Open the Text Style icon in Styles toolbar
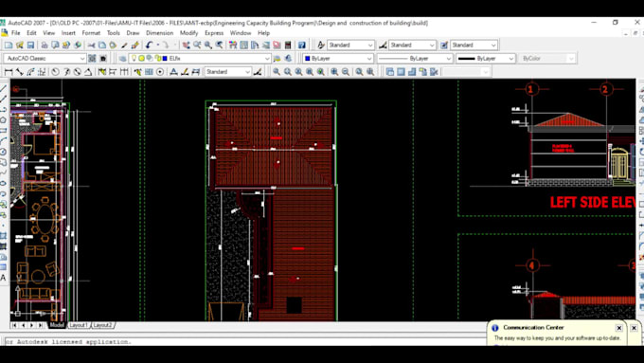This screenshot has width=644, height=363. tap(321, 45)
